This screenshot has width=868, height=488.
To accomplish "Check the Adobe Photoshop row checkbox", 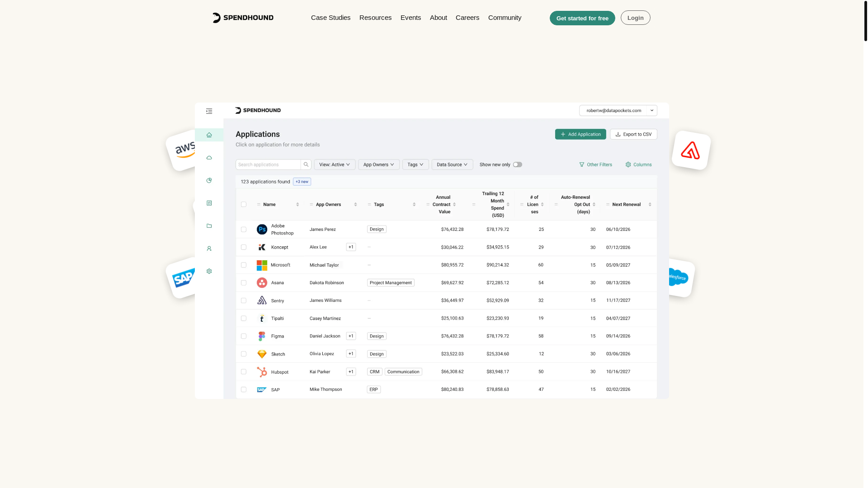I will click(244, 230).
